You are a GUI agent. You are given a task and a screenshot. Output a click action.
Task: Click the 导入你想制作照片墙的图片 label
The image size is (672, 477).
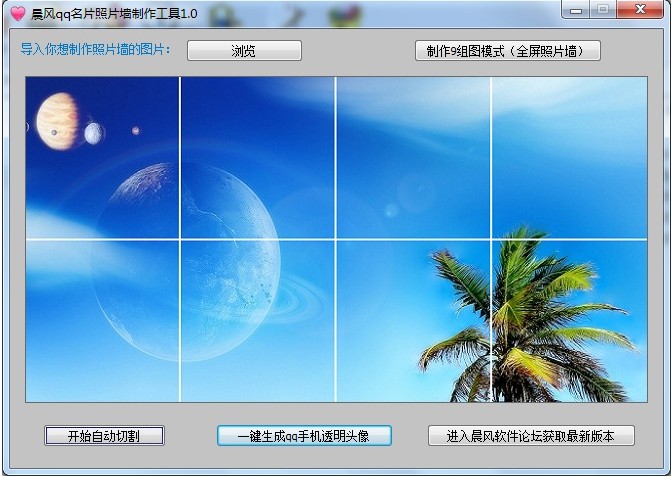tap(96, 50)
